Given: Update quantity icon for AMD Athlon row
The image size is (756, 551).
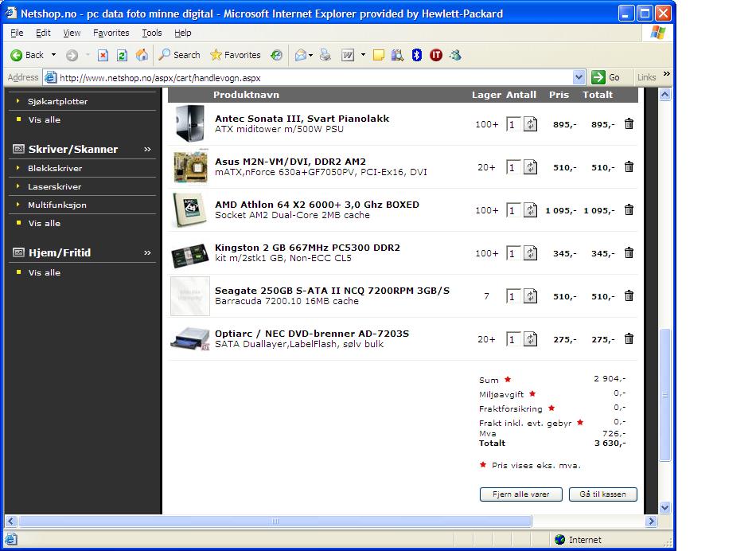Looking at the screenshot, I should (530, 210).
